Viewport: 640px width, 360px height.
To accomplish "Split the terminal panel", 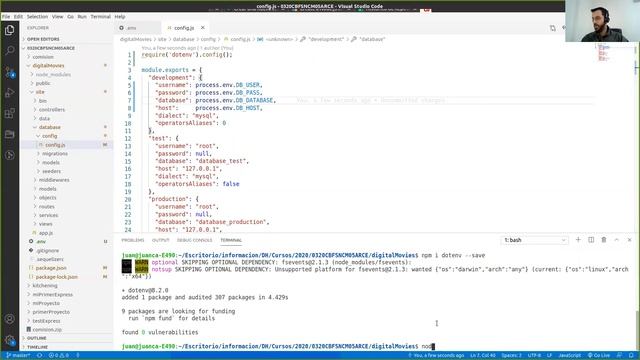I will click(591, 240).
